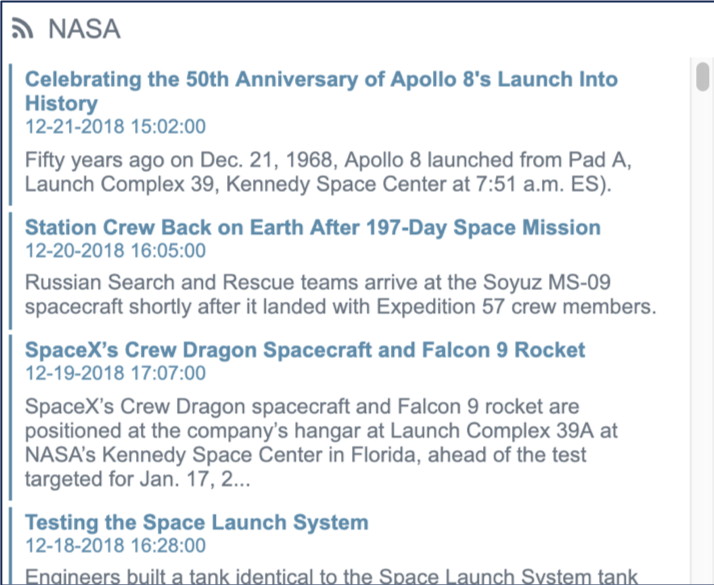The height and width of the screenshot is (585, 714).
Task: Click the 12-21-2018 15:02:00 timestamp
Action: (x=115, y=126)
